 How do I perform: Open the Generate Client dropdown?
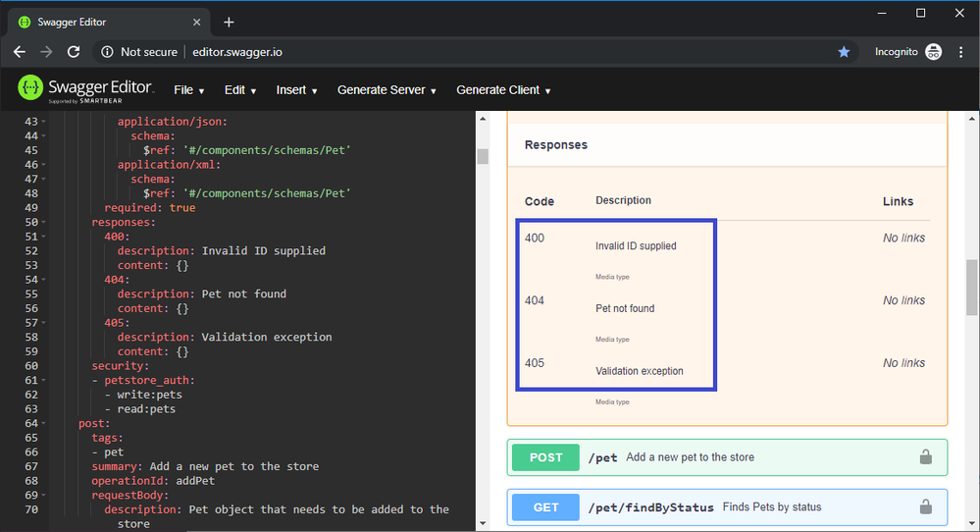[503, 90]
